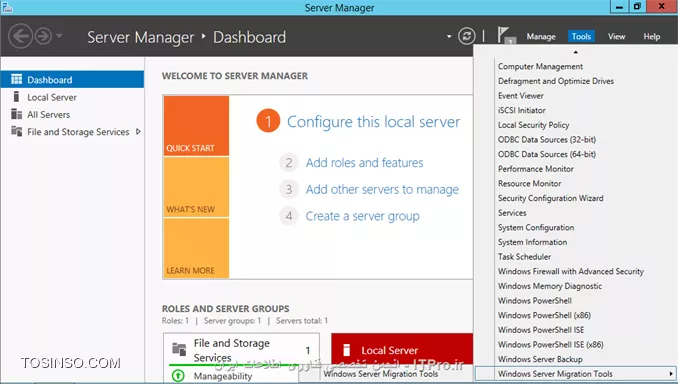Open the Manage menu
Viewport: 678px width, 384px height.
click(540, 37)
